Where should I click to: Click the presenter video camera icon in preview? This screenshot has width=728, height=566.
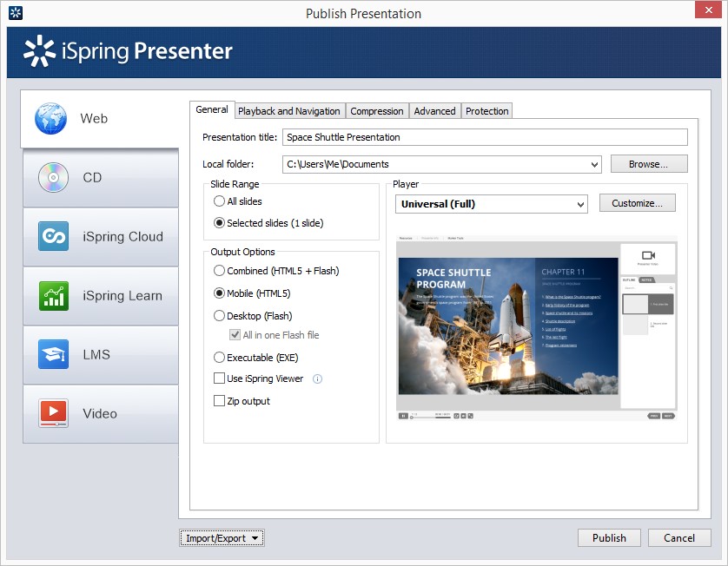click(x=648, y=255)
